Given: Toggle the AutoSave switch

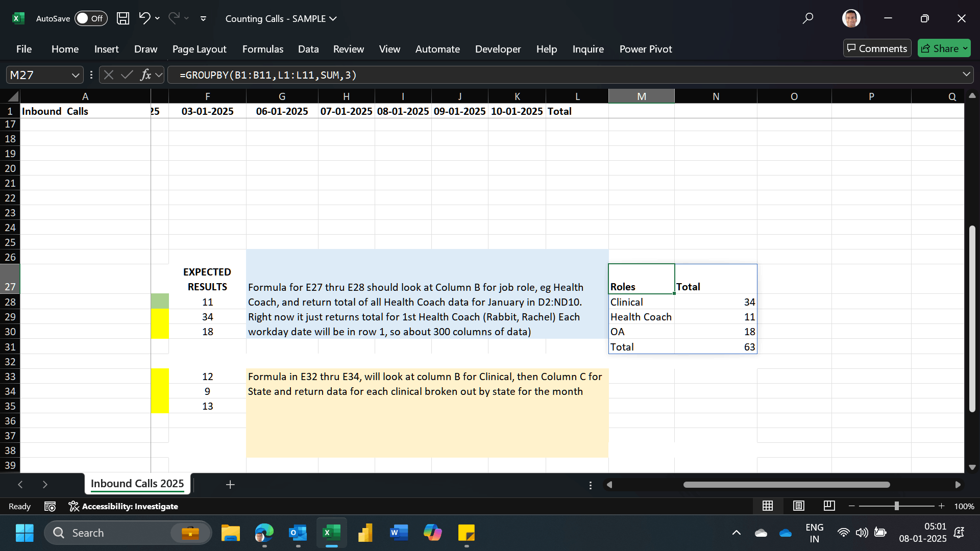Looking at the screenshot, I should [x=91, y=18].
